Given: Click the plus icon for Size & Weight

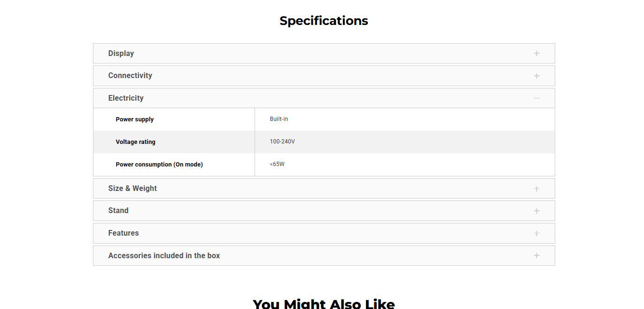Looking at the screenshot, I should click(536, 189).
